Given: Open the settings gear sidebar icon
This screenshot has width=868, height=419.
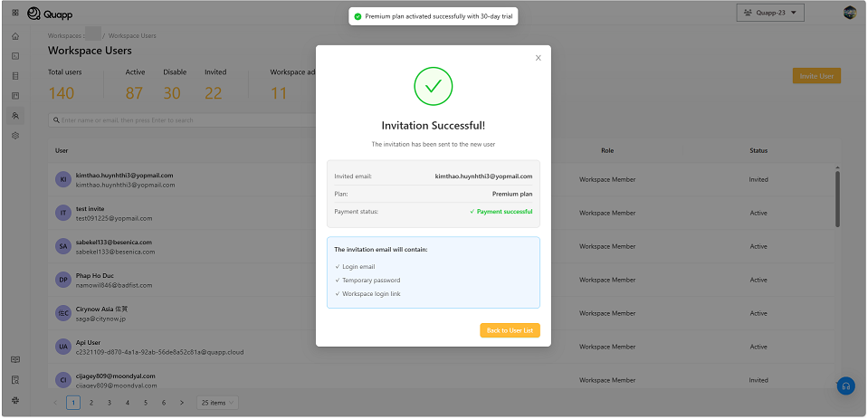Looking at the screenshot, I should click(x=15, y=136).
